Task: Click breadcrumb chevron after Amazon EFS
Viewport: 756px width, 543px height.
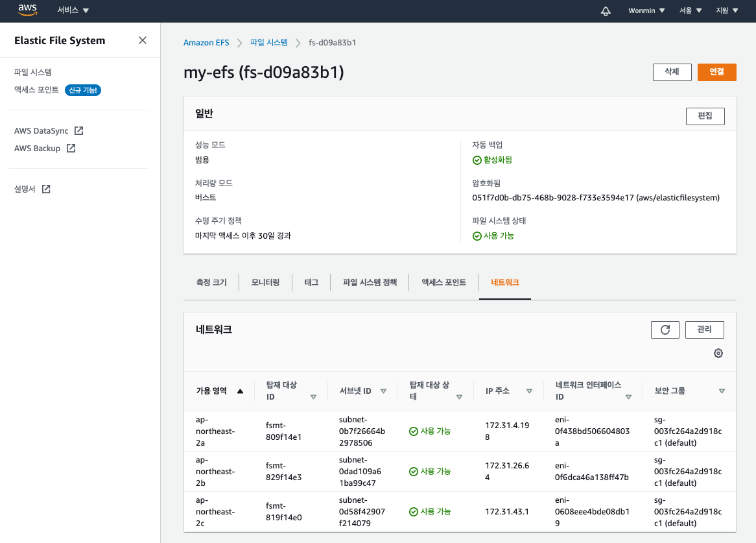Action: point(240,43)
